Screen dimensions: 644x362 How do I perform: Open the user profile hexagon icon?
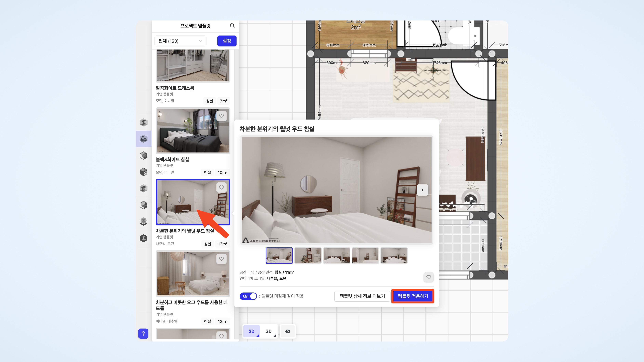pyautogui.click(x=144, y=238)
